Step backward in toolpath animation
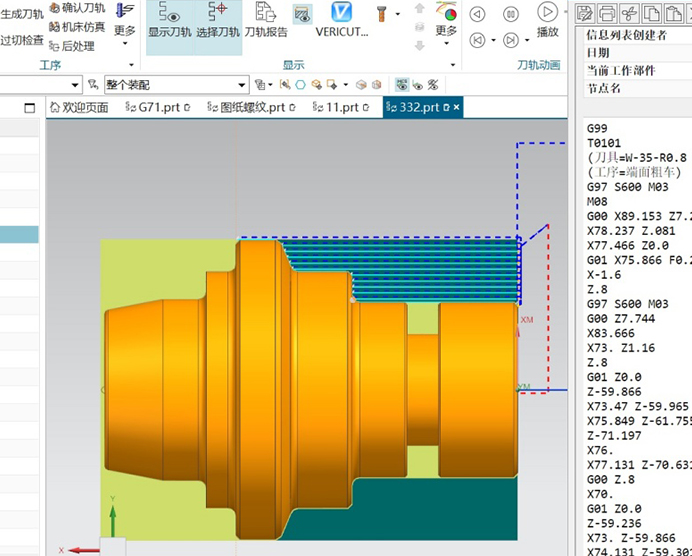 pos(477,14)
